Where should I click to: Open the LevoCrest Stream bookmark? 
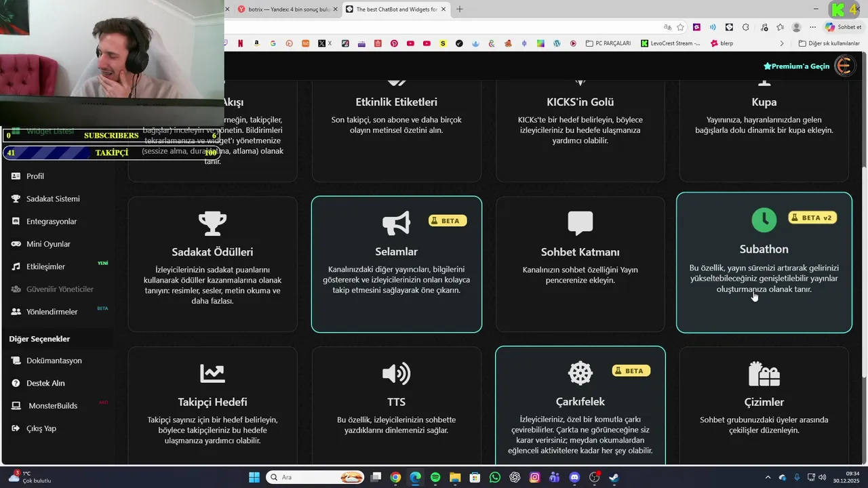tap(671, 43)
